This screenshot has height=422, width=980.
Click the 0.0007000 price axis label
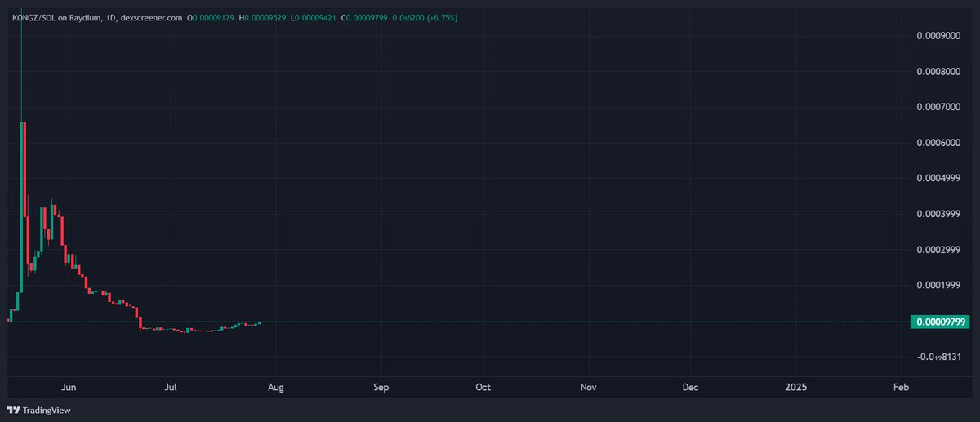[x=938, y=108]
